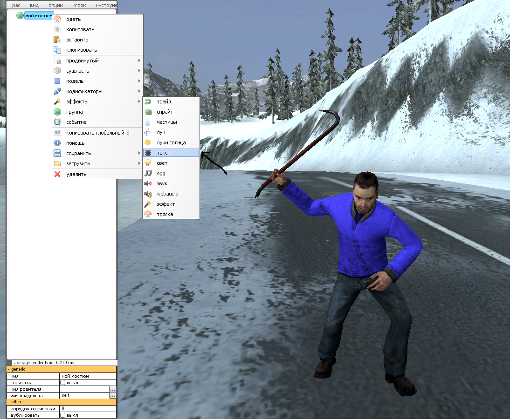
Task: Click the wand icon beside 'эффект' in submenu
Action: coord(148,204)
